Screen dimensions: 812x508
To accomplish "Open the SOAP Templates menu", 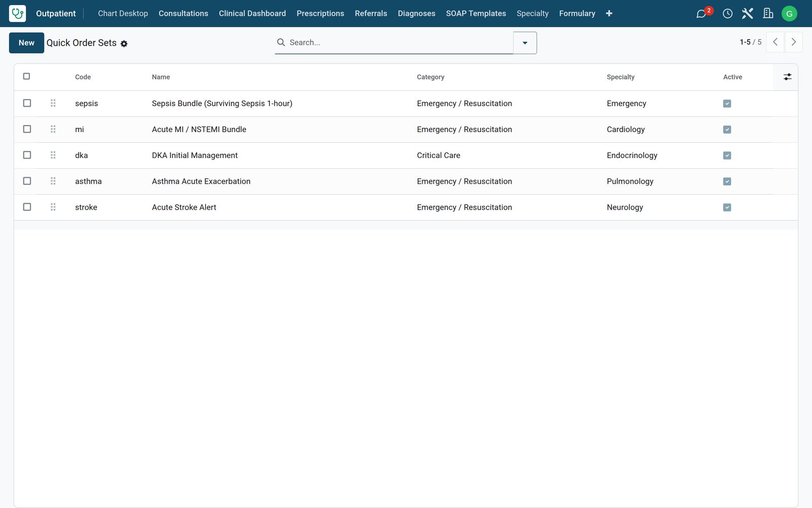I will pyautogui.click(x=476, y=14).
